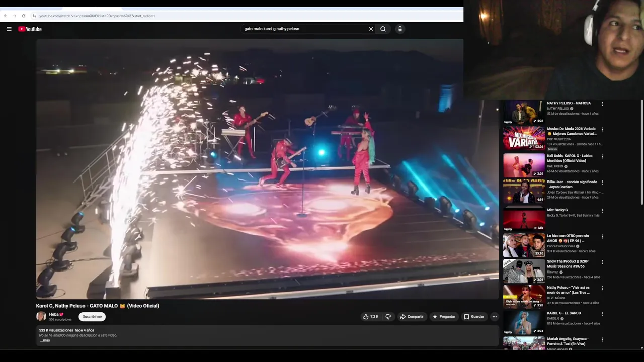Open options for Mix: Becky G
Screen dimensions: 644x362
tap(602, 211)
